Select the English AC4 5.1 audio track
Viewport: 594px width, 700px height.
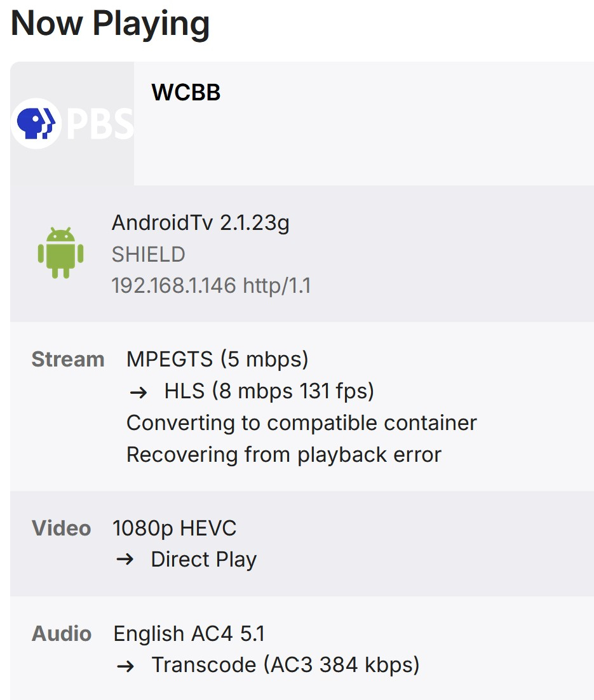coord(189,634)
